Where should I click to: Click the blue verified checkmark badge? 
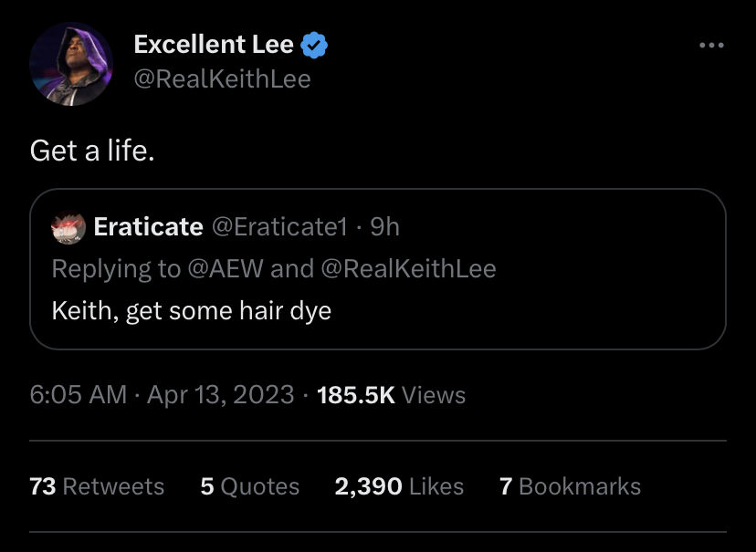point(314,45)
